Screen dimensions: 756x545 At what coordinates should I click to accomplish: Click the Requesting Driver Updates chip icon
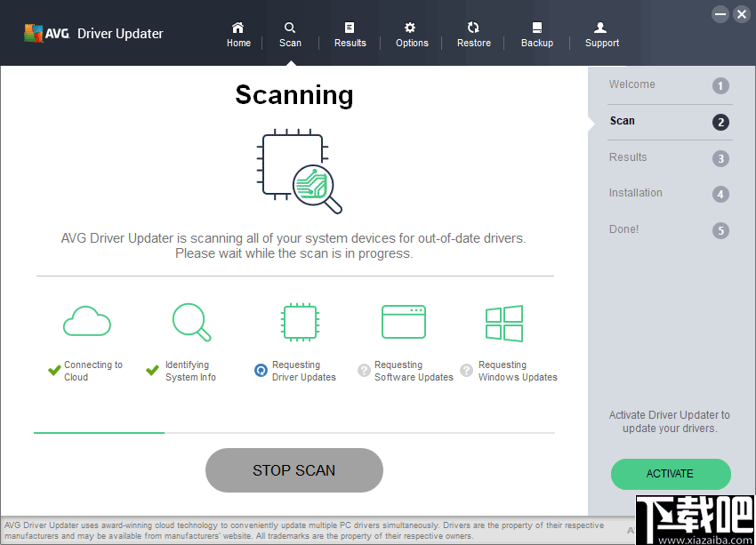coord(300,322)
